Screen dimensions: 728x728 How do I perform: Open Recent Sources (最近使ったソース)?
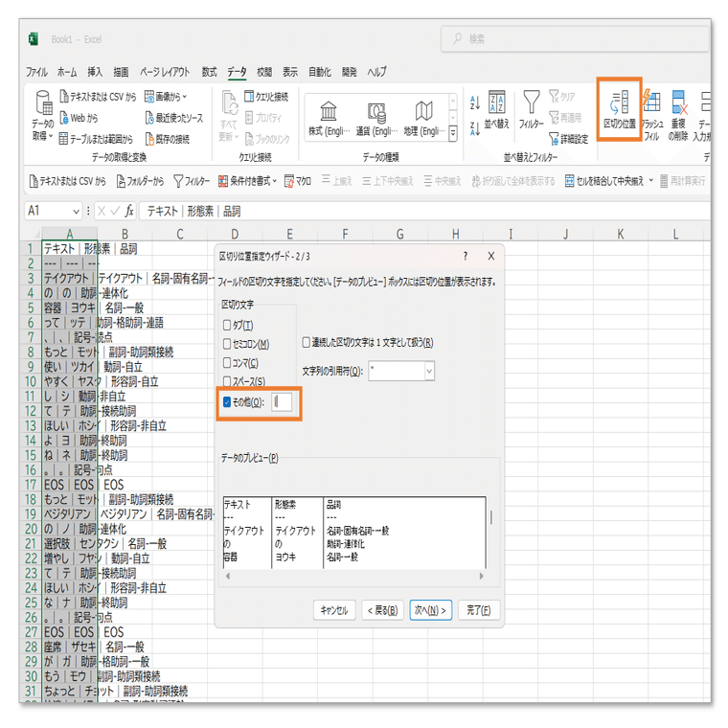pyautogui.click(x=174, y=118)
